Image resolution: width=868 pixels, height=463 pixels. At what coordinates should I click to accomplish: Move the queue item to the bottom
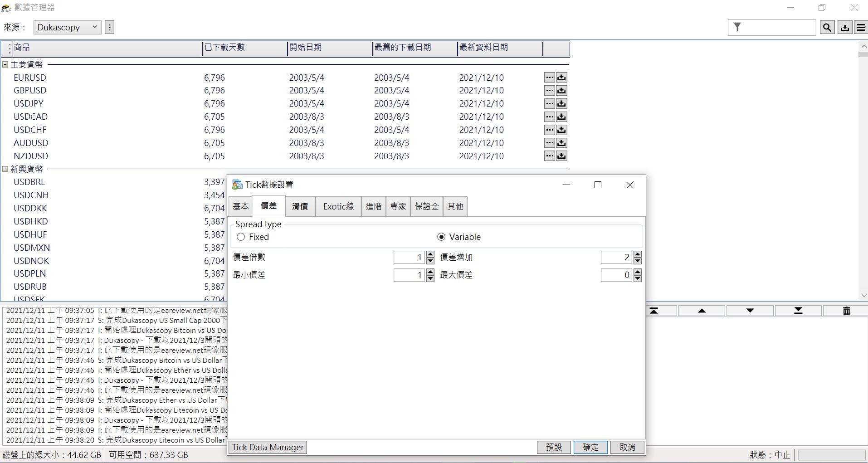point(798,311)
